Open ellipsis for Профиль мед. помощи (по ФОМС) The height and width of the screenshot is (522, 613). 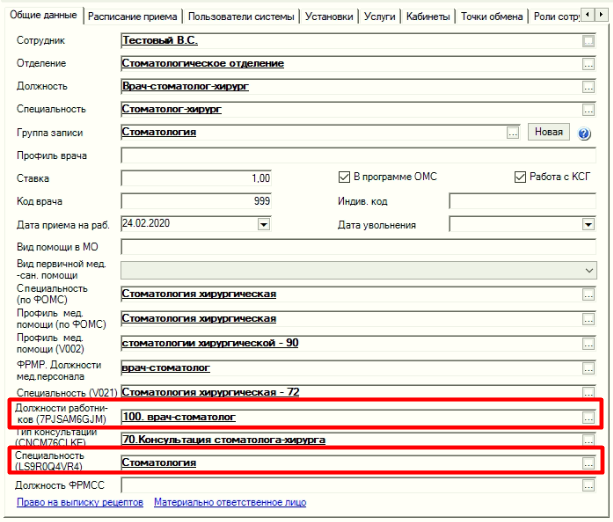click(588, 319)
